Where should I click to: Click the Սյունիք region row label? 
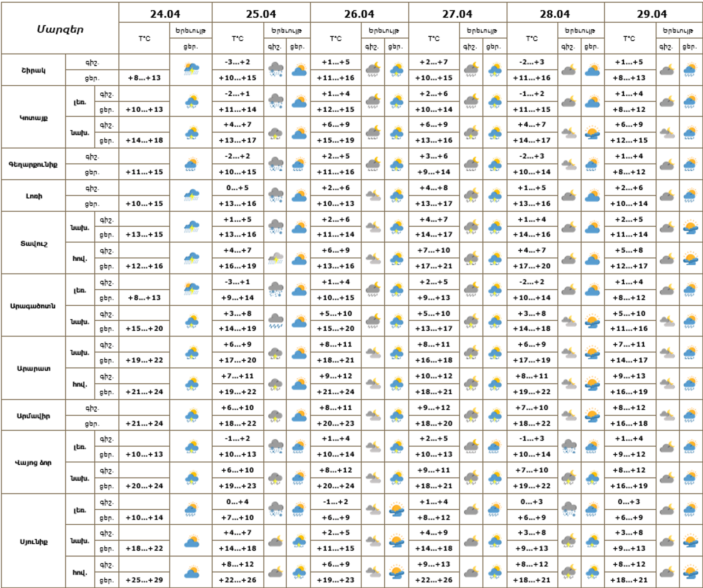[x=34, y=542]
